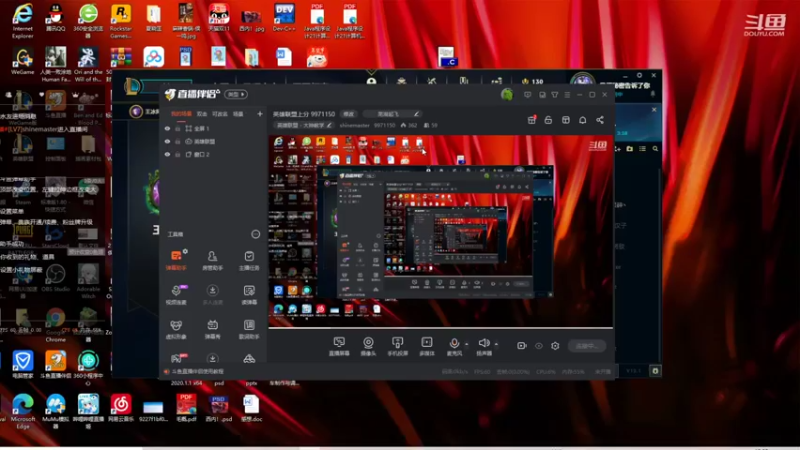Expand speaker options arrow
The width and height of the screenshot is (800, 450).
[496, 344]
